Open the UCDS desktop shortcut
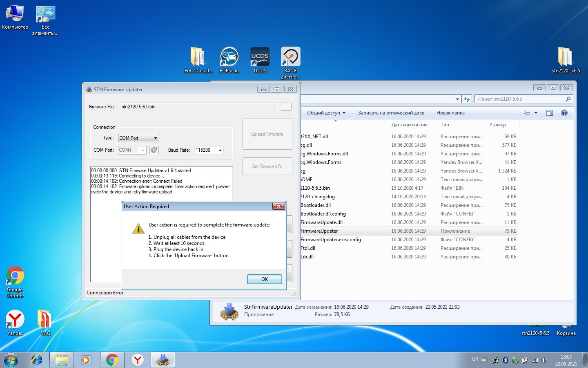588x368 pixels. (x=260, y=57)
